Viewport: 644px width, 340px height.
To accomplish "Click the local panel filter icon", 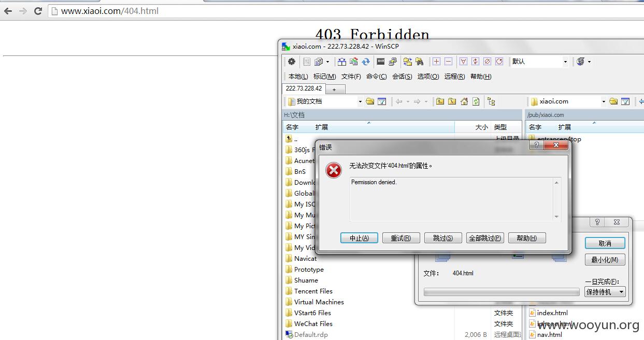I will pyautogui.click(x=382, y=101).
